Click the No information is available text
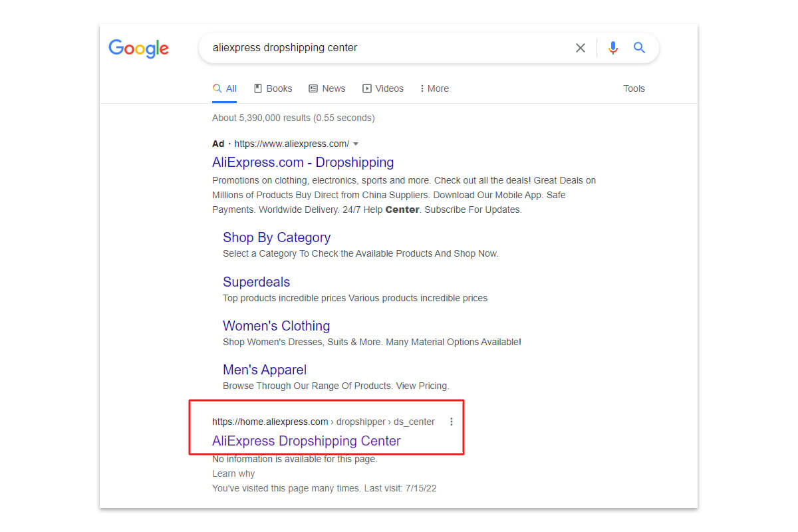Screen dimensions: 798x532 tap(295, 459)
